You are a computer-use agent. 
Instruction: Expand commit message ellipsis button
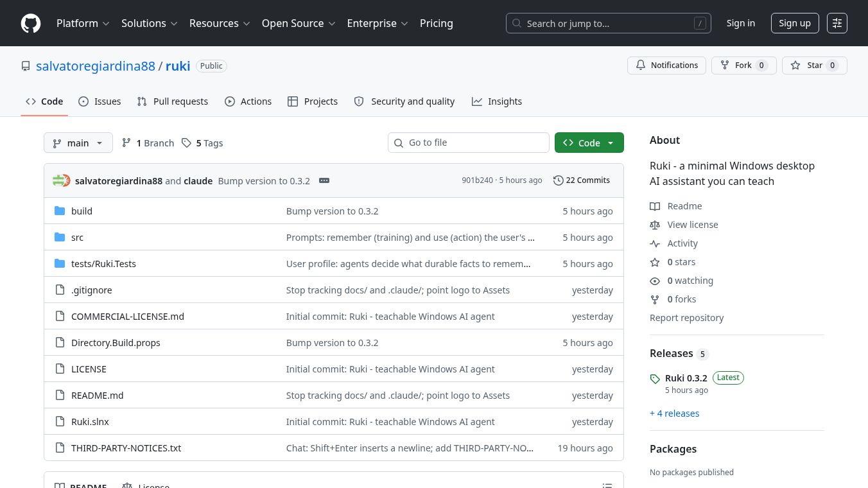click(x=324, y=180)
